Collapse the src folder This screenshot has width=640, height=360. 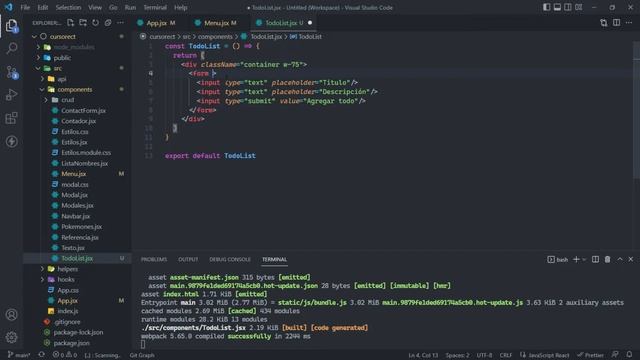38,68
